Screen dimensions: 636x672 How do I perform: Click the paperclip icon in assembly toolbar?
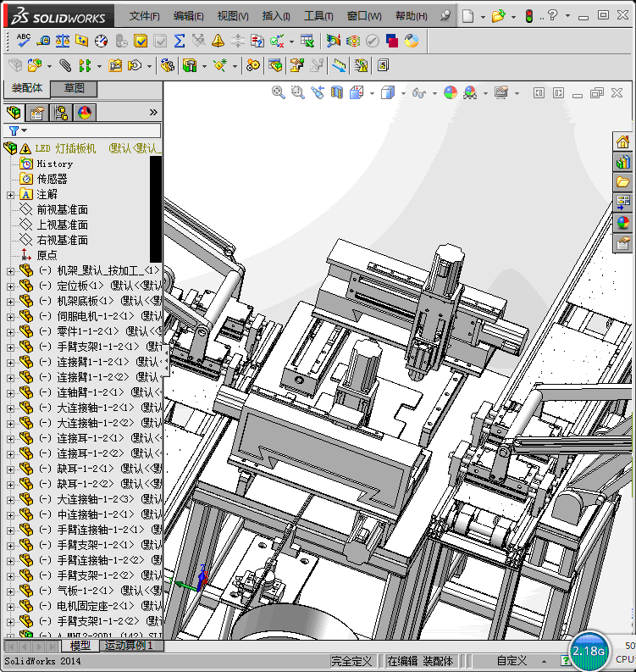pos(65,65)
